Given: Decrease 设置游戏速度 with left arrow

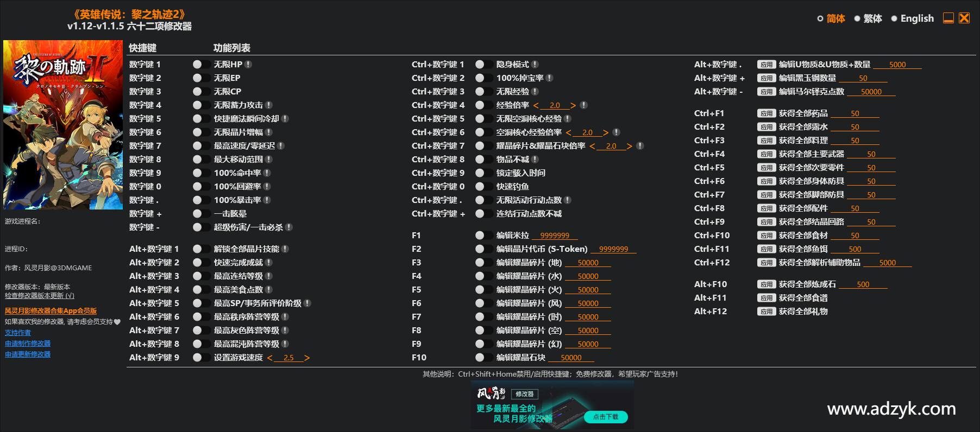Looking at the screenshot, I should coord(270,358).
